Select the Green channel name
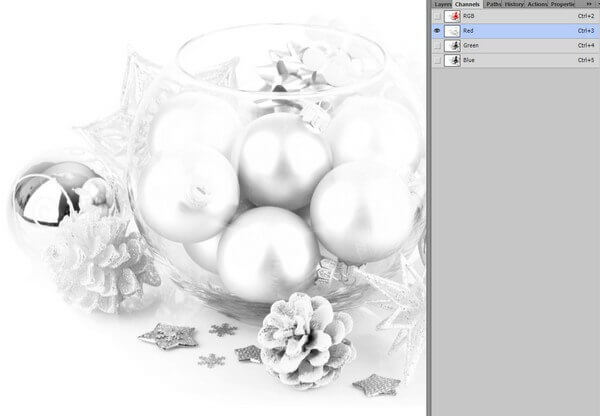 click(x=471, y=46)
